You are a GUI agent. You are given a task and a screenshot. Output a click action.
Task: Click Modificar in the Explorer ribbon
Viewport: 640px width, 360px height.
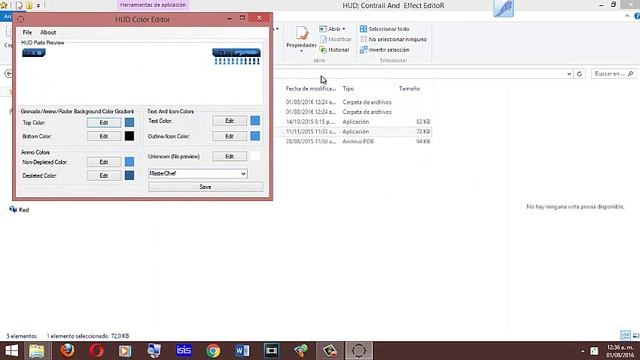tap(336, 39)
